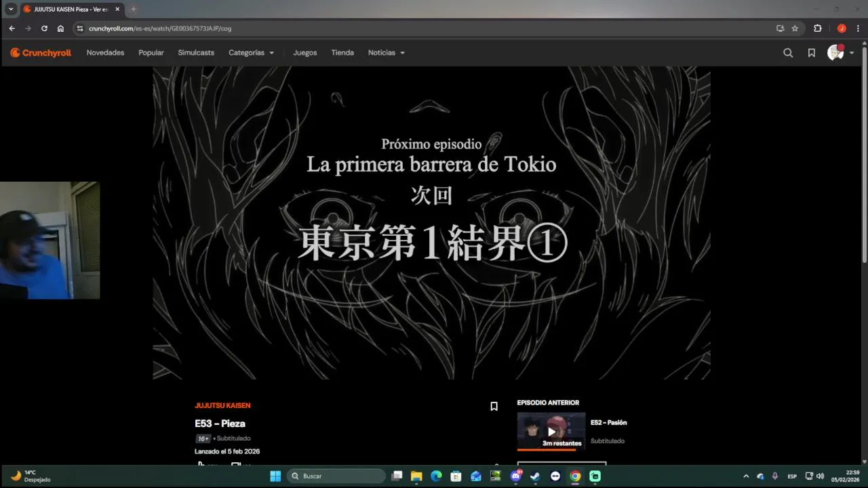The image size is (868, 488).
Task: Open the JUJUTSU KAISEN series link
Action: 222,405
